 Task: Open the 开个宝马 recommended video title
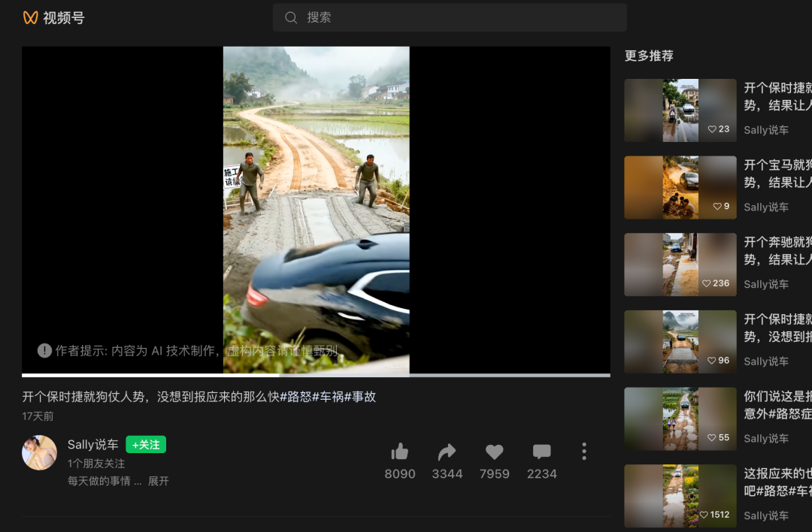(x=777, y=165)
